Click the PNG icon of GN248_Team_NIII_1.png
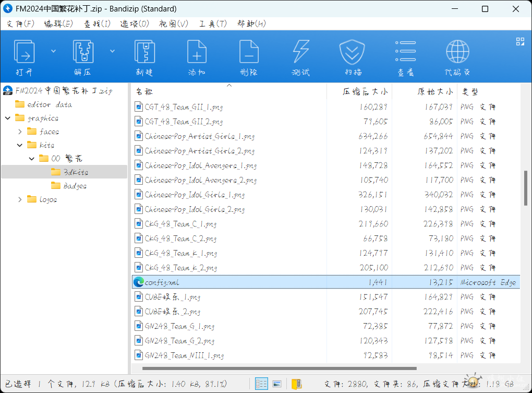532x393 pixels. (x=138, y=355)
